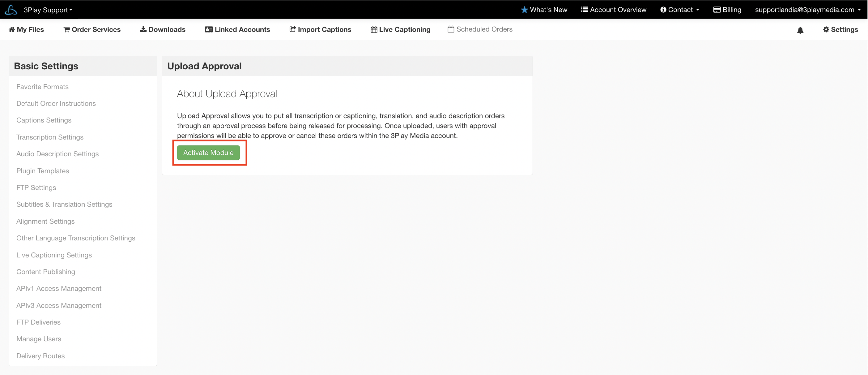
Task: Click the Linked Accounts card icon
Action: pos(209,29)
